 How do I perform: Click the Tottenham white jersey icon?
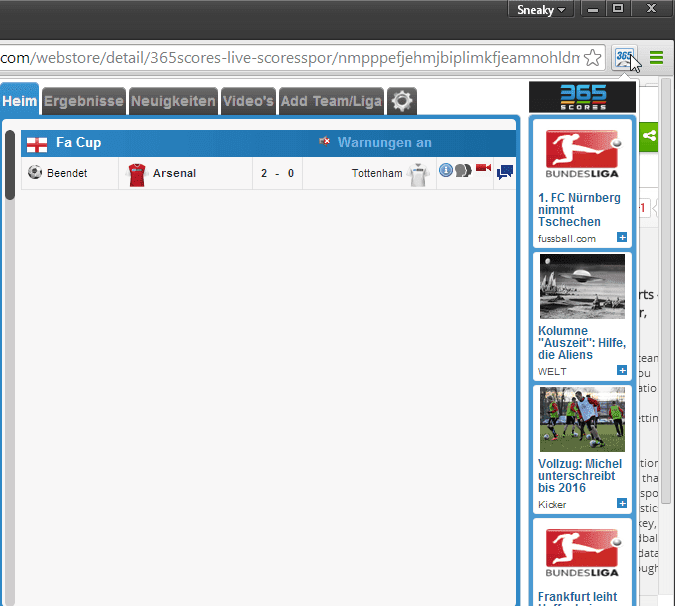pyautogui.click(x=418, y=175)
